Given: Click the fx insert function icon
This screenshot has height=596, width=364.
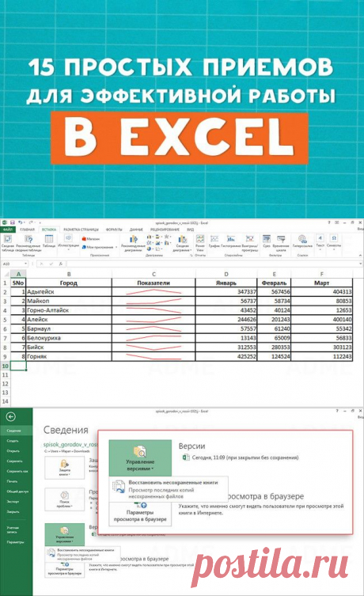Looking at the screenshot, I should click(x=60, y=264).
